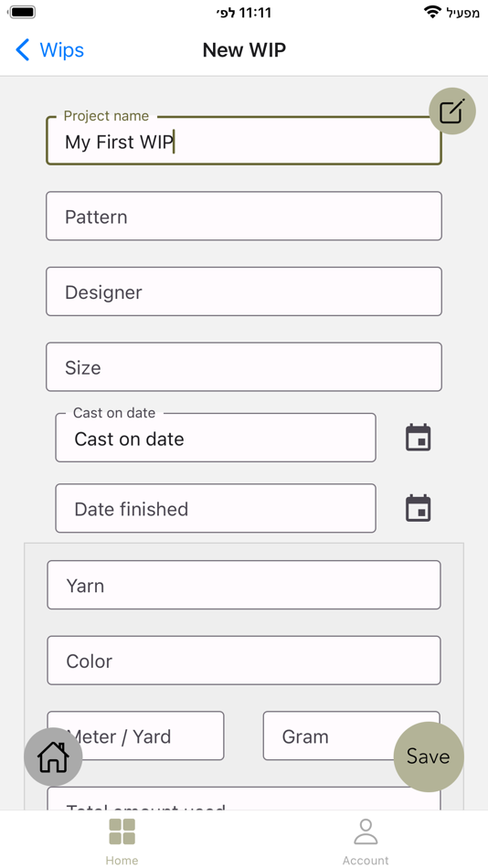This screenshot has height=868, width=488.
Task: Tap the floating home icon button
Action: point(53,757)
